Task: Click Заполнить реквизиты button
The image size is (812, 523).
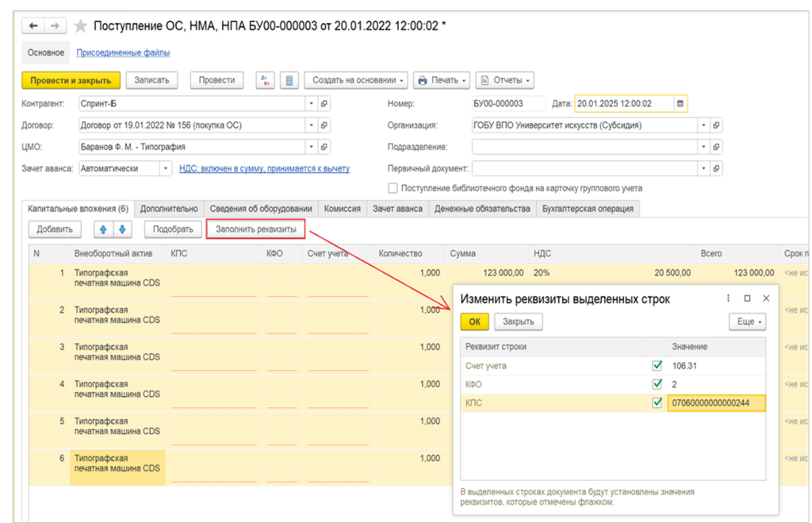Action: coord(256,229)
